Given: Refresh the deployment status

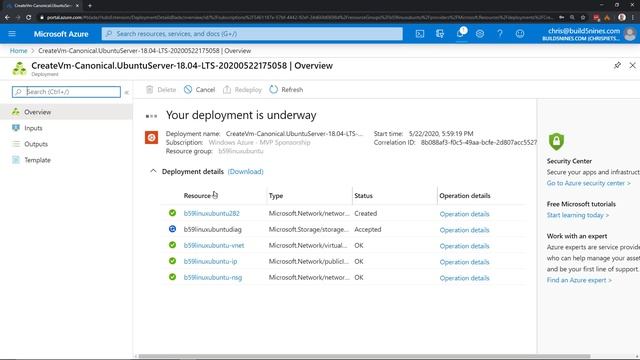Looking at the screenshot, I should (286, 90).
